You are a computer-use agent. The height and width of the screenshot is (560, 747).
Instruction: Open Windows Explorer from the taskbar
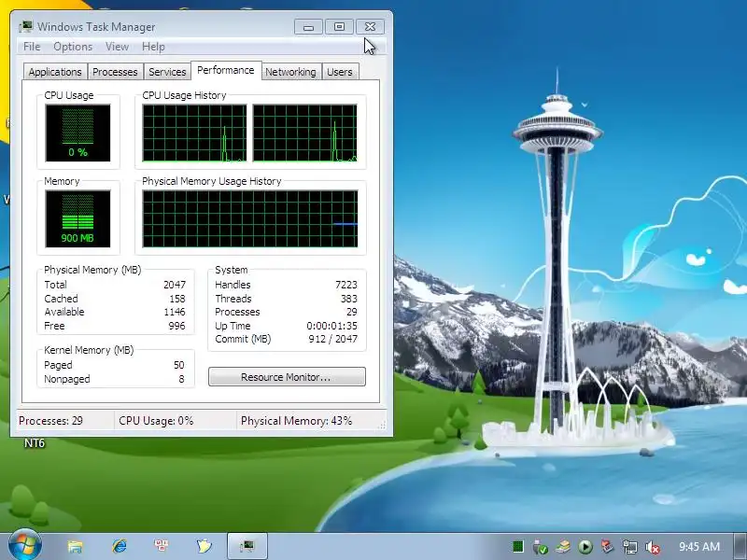[76, 546]
